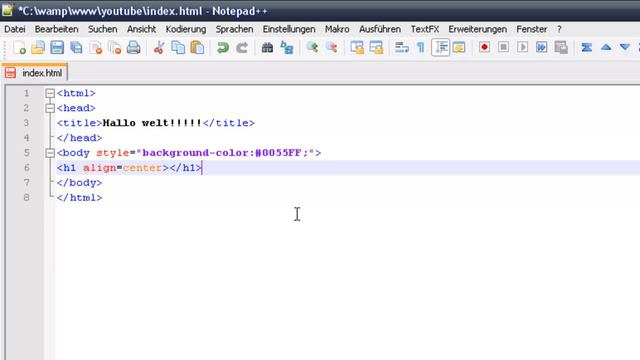Image resolution: width=640 pixels, height=360 pixels.
Task: Click the </head> closing tag
Action: click(80, 138)
